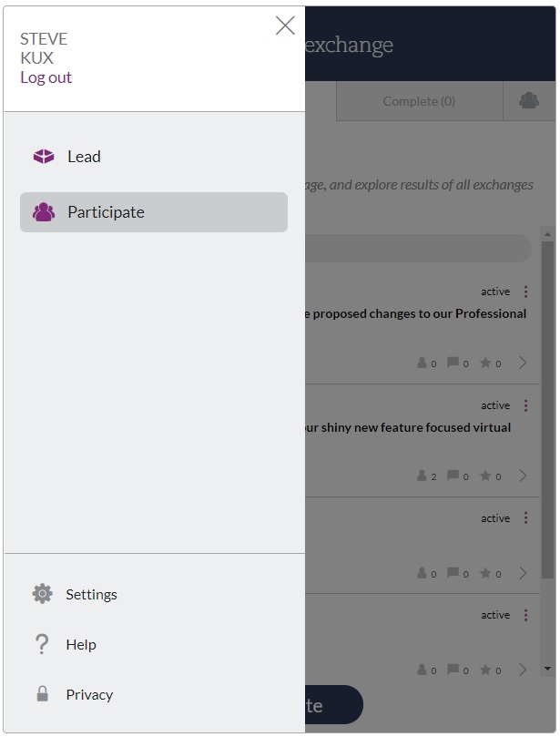Click the Log out link
This screenshot has height=737, width=560.
point(46,77)
